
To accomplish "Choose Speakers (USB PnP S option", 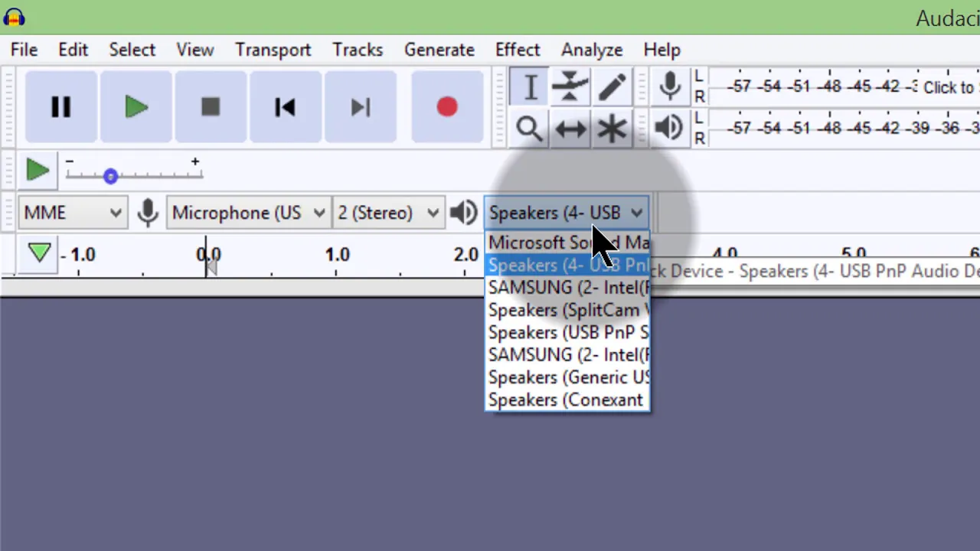I will pyautogui.click(x=568, y=333).
